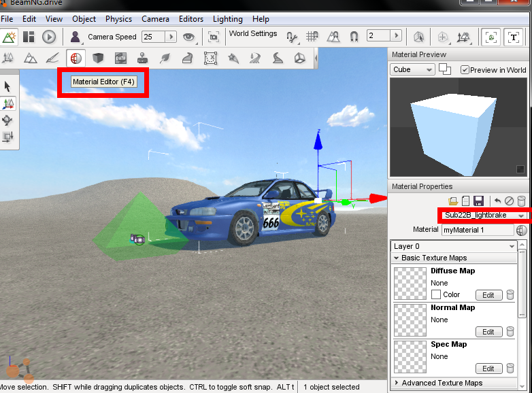Click the boundary-box selection icon
Screen dimensions: 532x393
coord(491,37)
